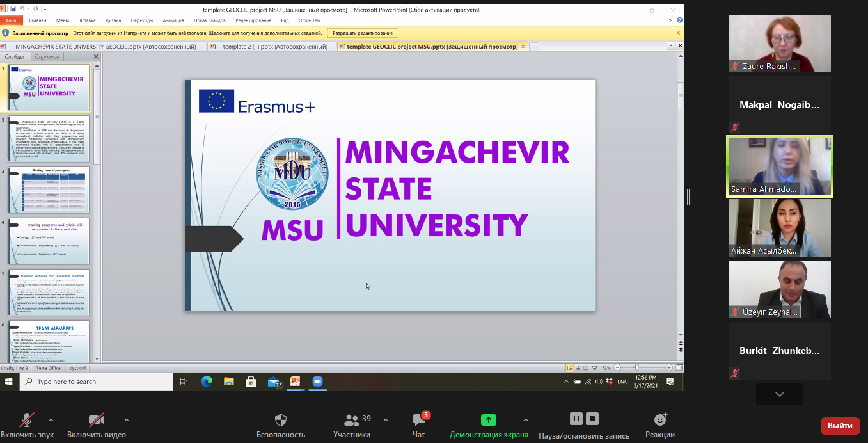868x443 pixels.
Task: Close the template GEOCLIC project MSU document tab
Action: coord(523,47)
